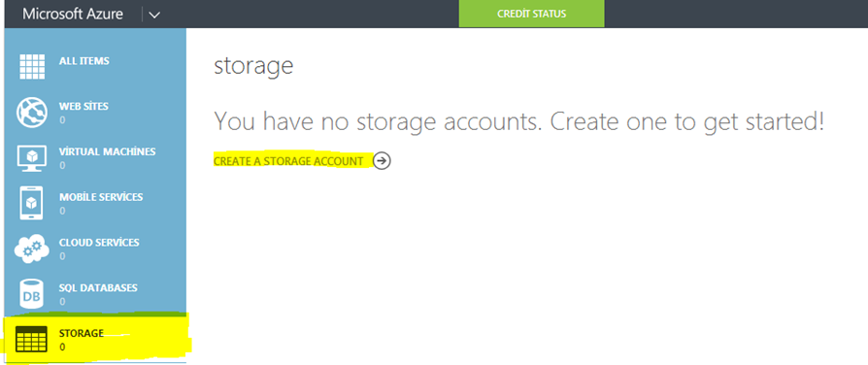This screenshot has width=868, height=365.
Task: Click the All Items grid icon
Action: point(33,66)
